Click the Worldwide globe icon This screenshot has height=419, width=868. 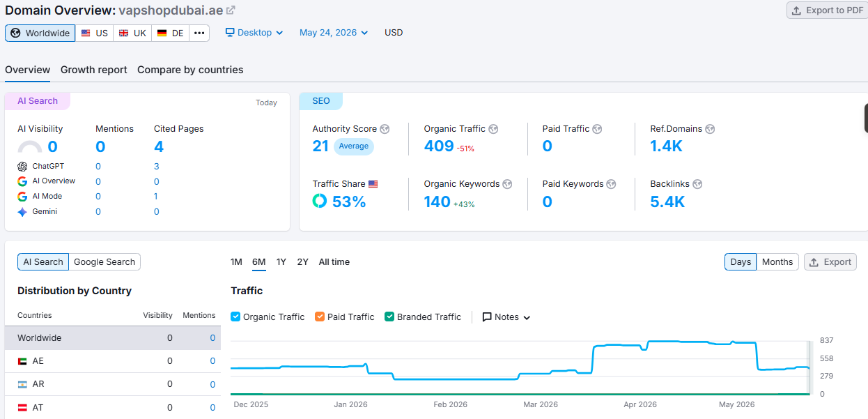[16, 33]
